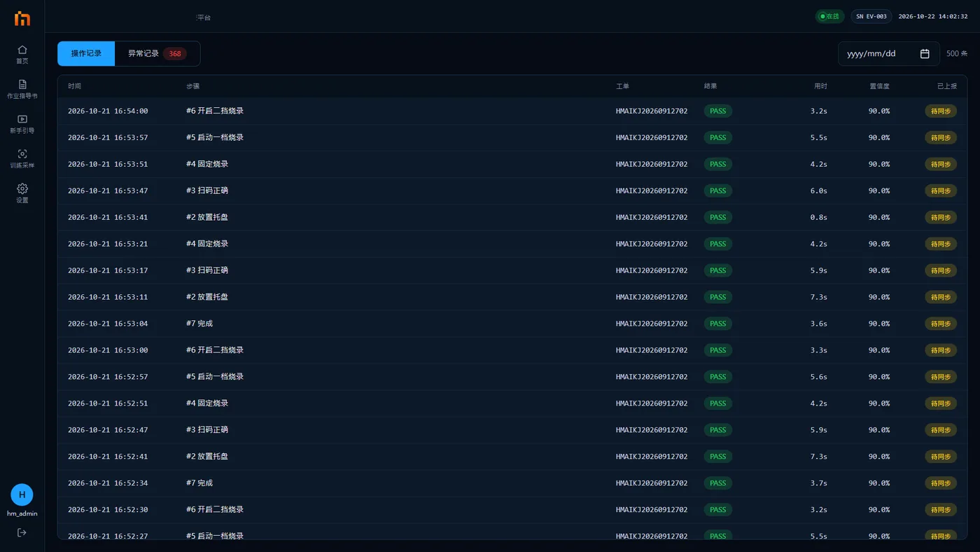
Task: Click the round H user avatar
Action: coord(22,495)
